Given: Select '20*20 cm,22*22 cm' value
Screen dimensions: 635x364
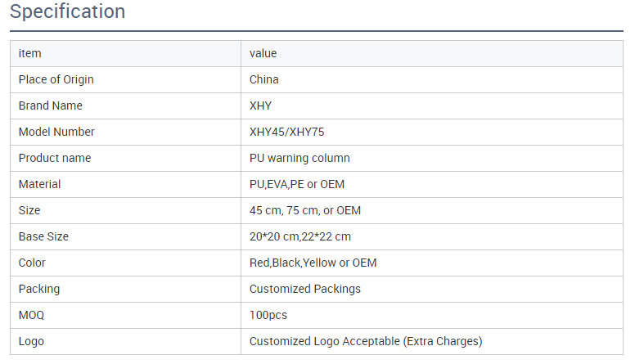Looking at the screenshot, I should pos(300,236).
